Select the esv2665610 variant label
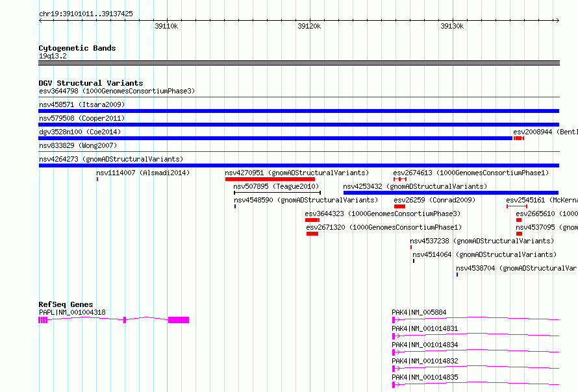The image size is (578, 392). pyautogui.click(x=547, y=214)
